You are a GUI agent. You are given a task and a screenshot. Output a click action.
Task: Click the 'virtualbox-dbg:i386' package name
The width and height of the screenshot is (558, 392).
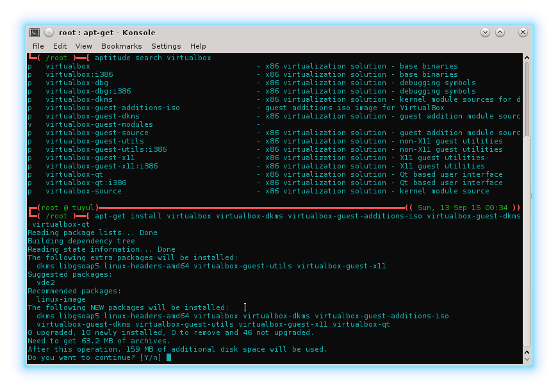coord(88,91)
